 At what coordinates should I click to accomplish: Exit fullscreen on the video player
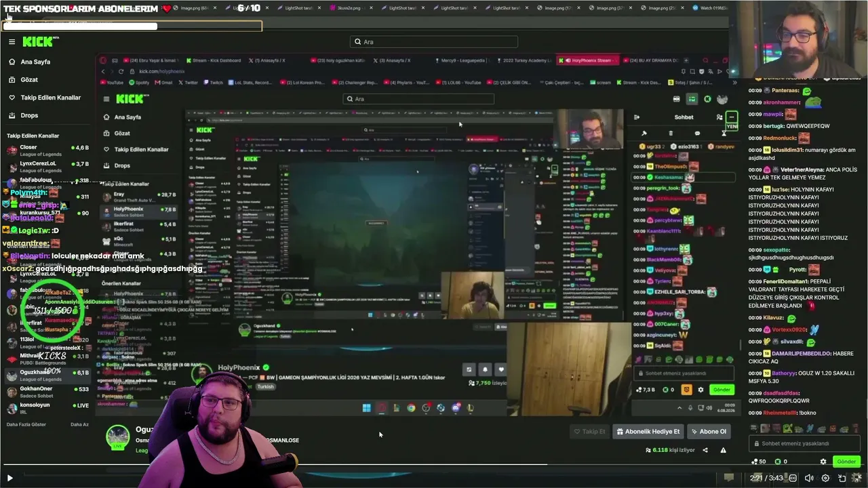pos(856,478)
